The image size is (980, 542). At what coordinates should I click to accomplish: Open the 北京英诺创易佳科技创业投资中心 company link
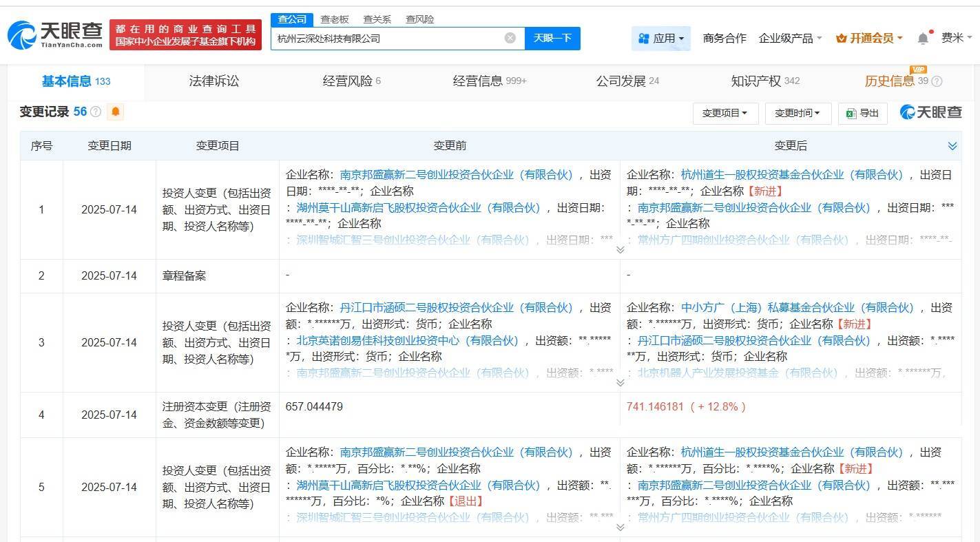click(x=407, y=340)
